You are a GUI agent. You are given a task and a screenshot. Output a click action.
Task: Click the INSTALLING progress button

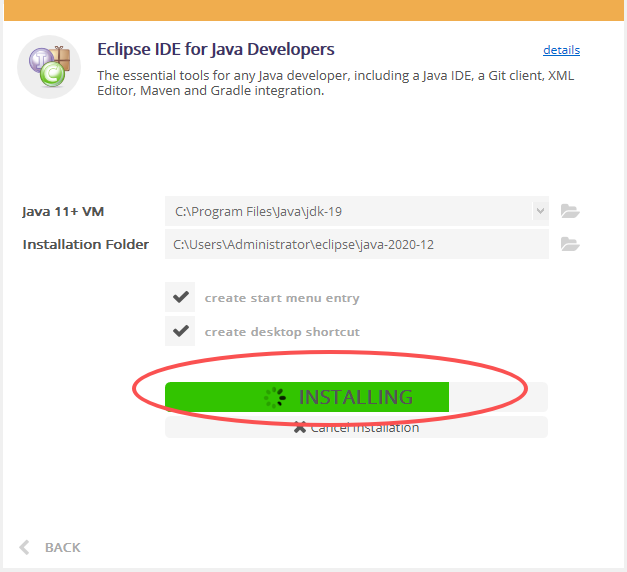(356, 397)
